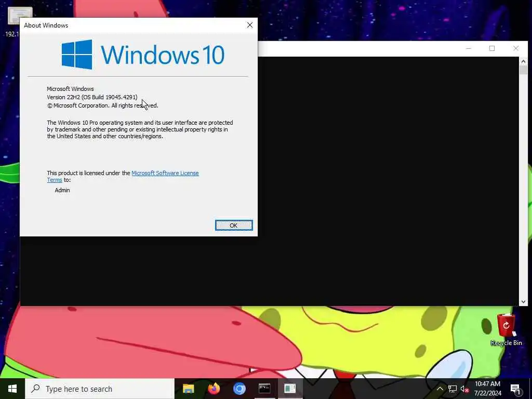Screen dimensions: 532x399
Task: Launch Chrome from the taskbar
Action: [239, 389]
